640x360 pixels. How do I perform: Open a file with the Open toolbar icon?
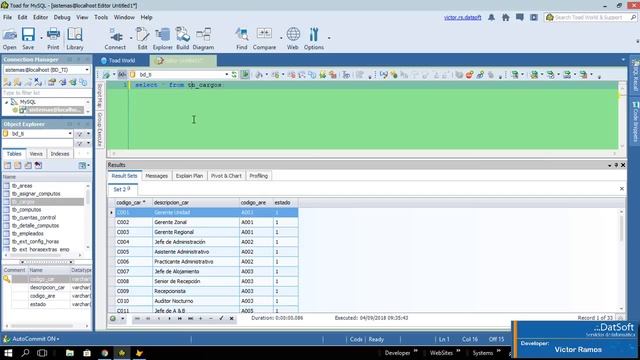(x=10, y=39)
